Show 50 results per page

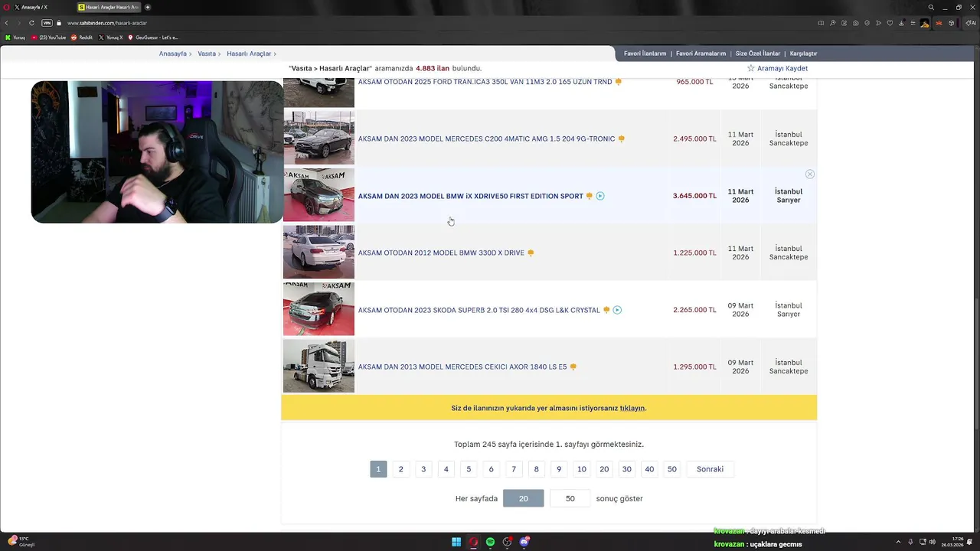(x=570, y=498)
